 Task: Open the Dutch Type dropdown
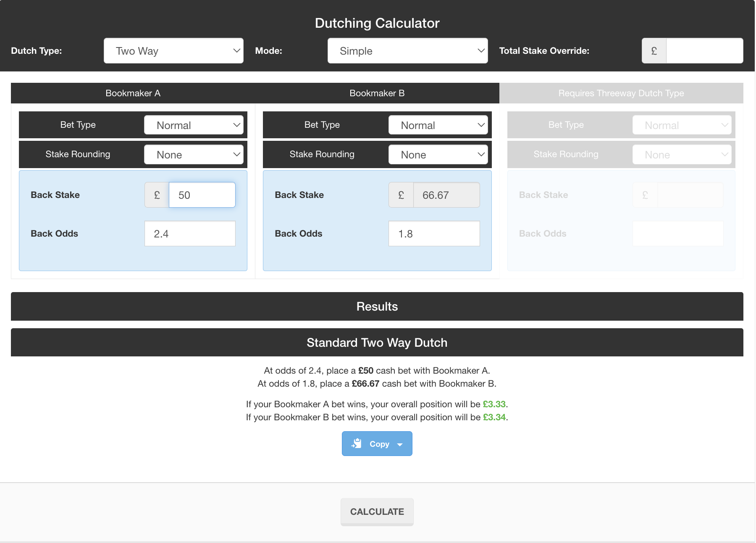point(173,51)
